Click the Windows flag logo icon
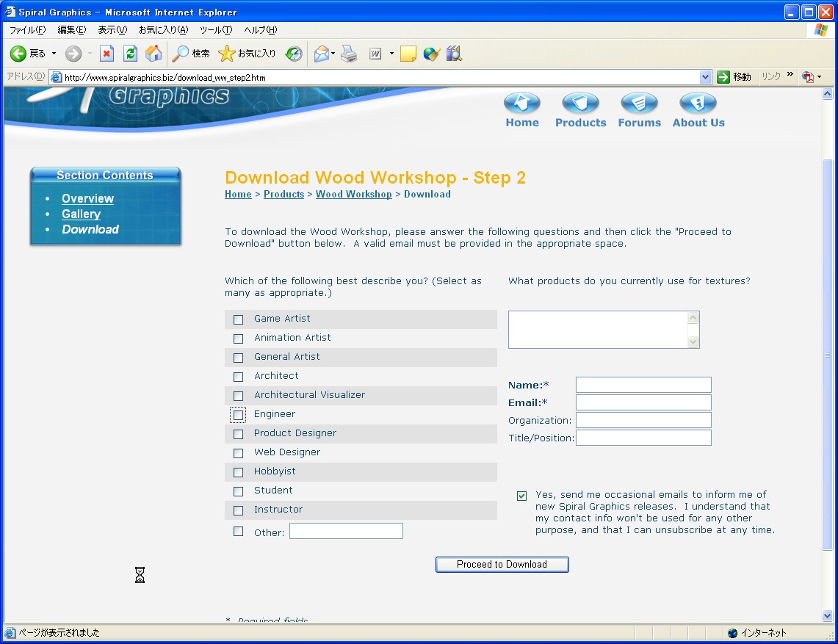The width and height of the screenshot is (838, 644). point(821,30)
